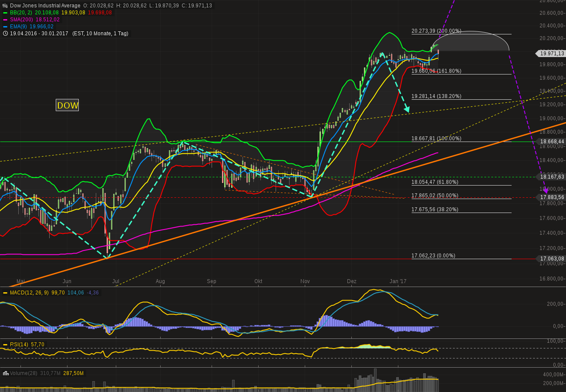Open the Volume(28) indicator label
The height and width of the screenshot is (392, 566).
[23, 373]
